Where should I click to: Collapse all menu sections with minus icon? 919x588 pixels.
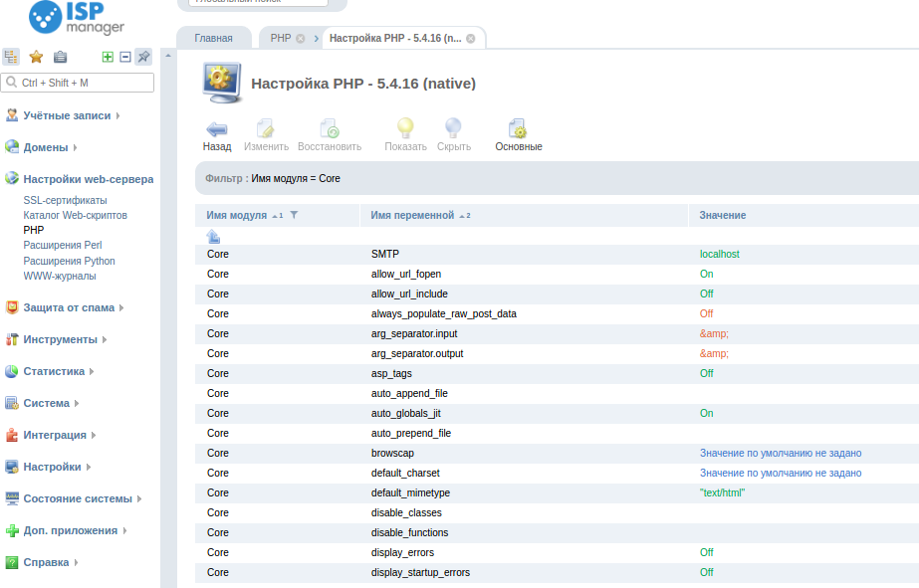tap(125, 57)
